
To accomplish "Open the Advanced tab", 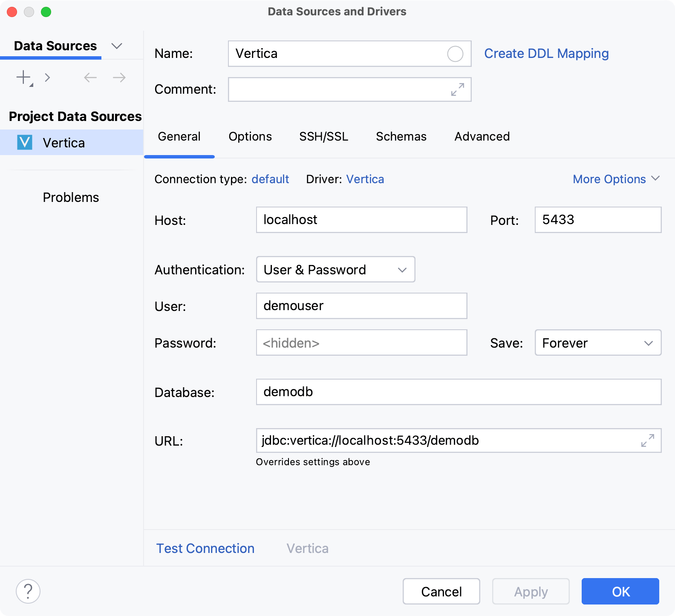I will pyautogui.click(x=482, y=137).
